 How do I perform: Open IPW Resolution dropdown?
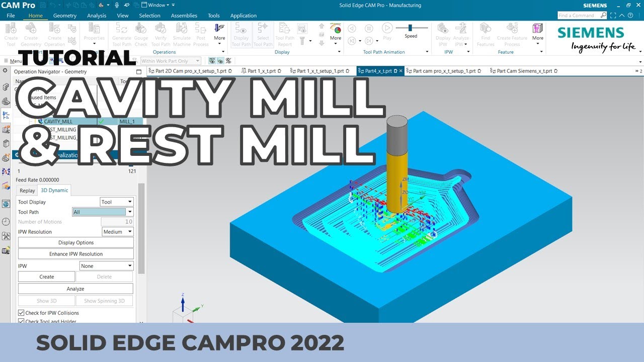[x=118, y=232]
